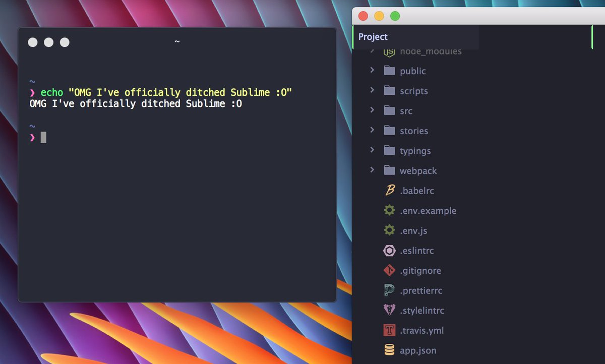This screenshot has width=605, height=364.
Task: Select the typings folder label
Action: [415, 151]
